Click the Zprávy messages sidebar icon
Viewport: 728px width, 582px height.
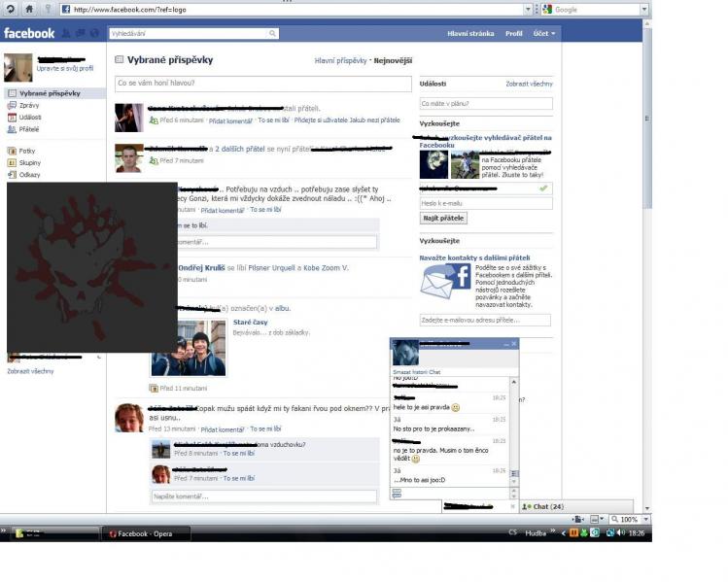coord(12,105)
